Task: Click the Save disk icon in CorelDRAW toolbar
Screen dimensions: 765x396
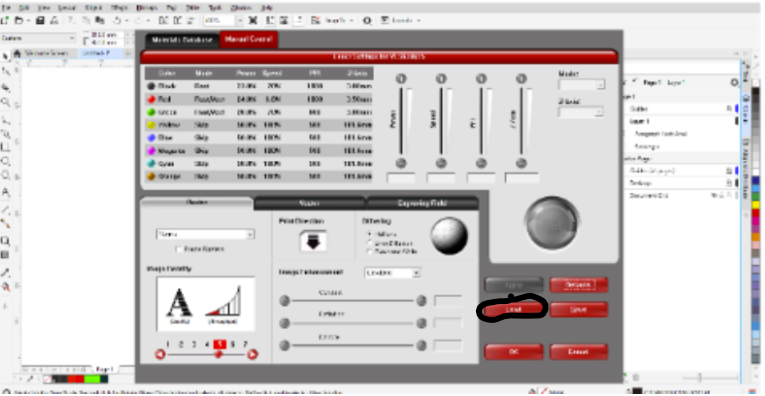Action: [40, 20]
